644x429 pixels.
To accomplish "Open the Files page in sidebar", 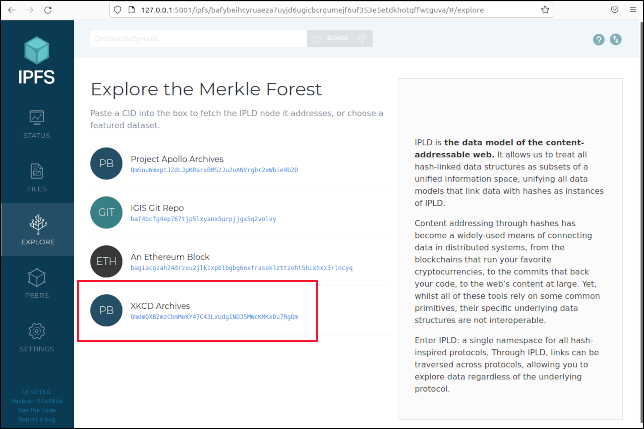I will (x=37, y=178).
